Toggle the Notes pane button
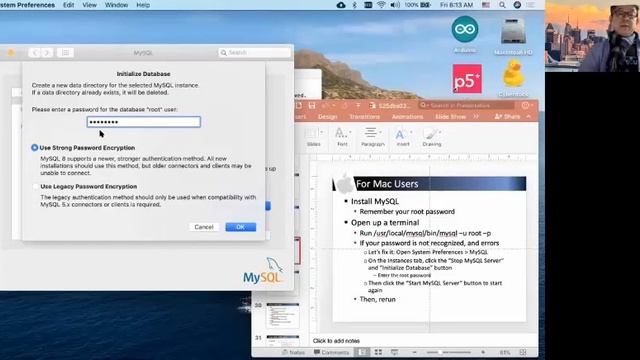 [x=293, y=352]
